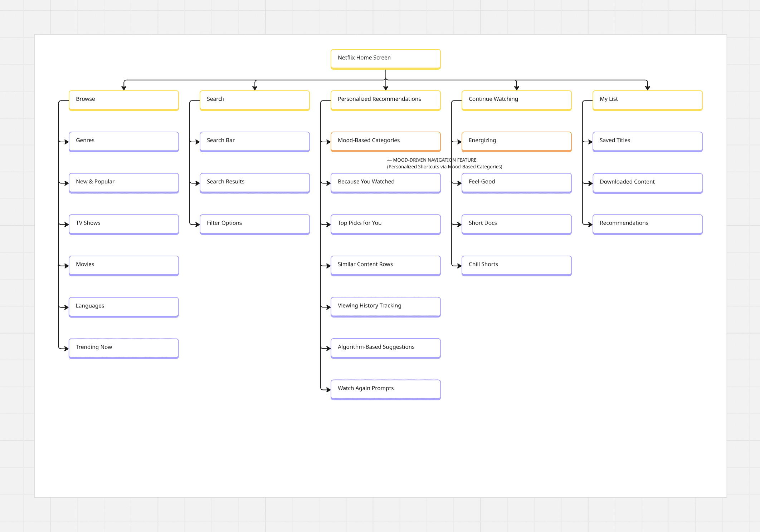Screen dimensions: 760x532
Task: Click the My List box
Action: tap(647, 100)
